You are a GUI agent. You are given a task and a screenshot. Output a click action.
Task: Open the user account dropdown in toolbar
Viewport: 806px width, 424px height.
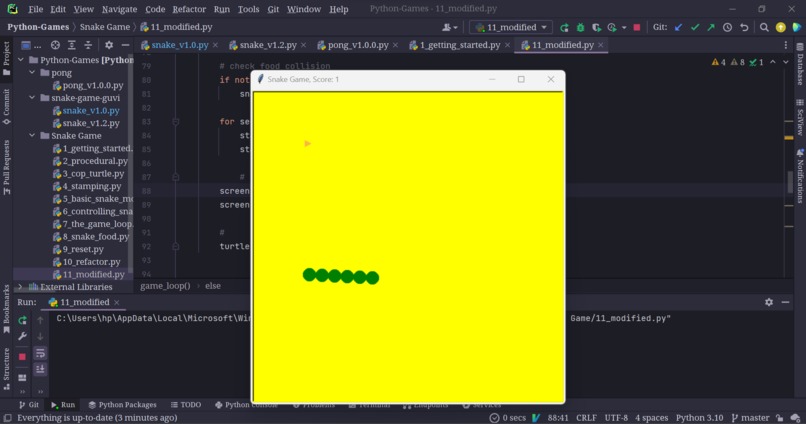coord(450,27)
